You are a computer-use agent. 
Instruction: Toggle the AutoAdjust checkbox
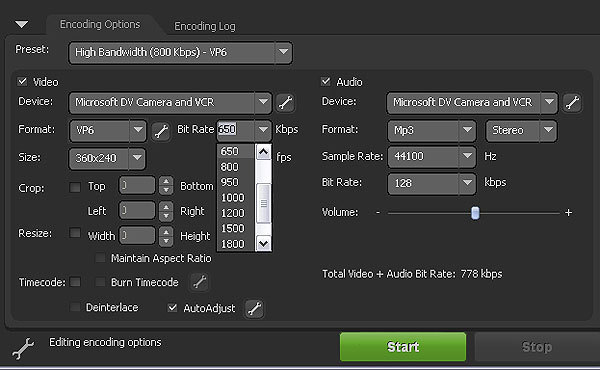coord(173,308)
